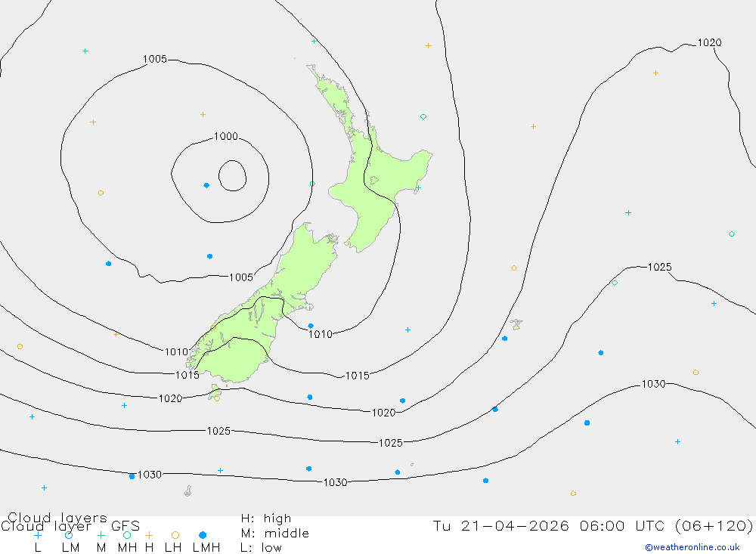
Task: Click the 'L: low' legend text
Action: click(261, 548)
